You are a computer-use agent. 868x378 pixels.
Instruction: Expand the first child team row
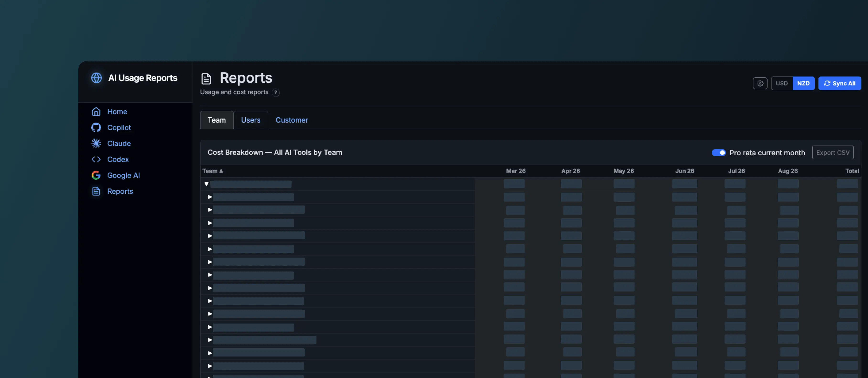coord(210,197)
